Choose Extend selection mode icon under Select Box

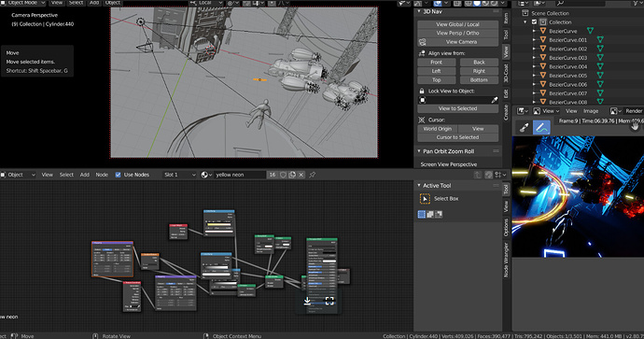(x=430, y=214)
